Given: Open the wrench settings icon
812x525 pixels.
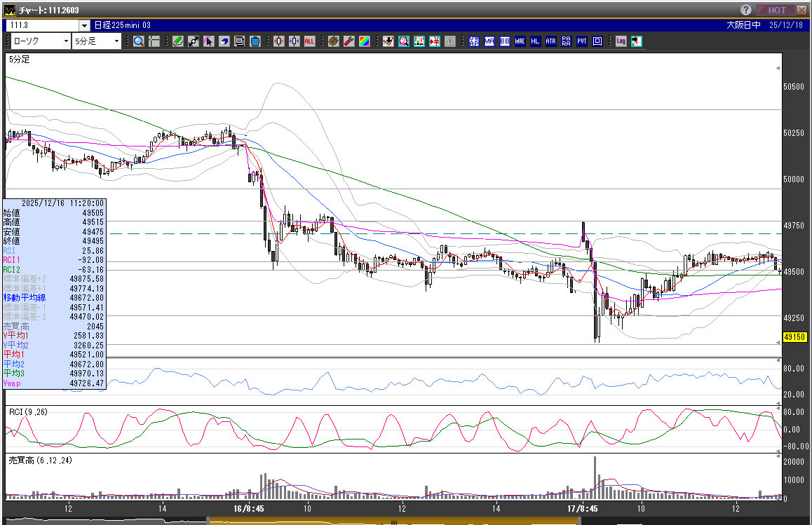Looking at the screenshot, I should (349, 41).
